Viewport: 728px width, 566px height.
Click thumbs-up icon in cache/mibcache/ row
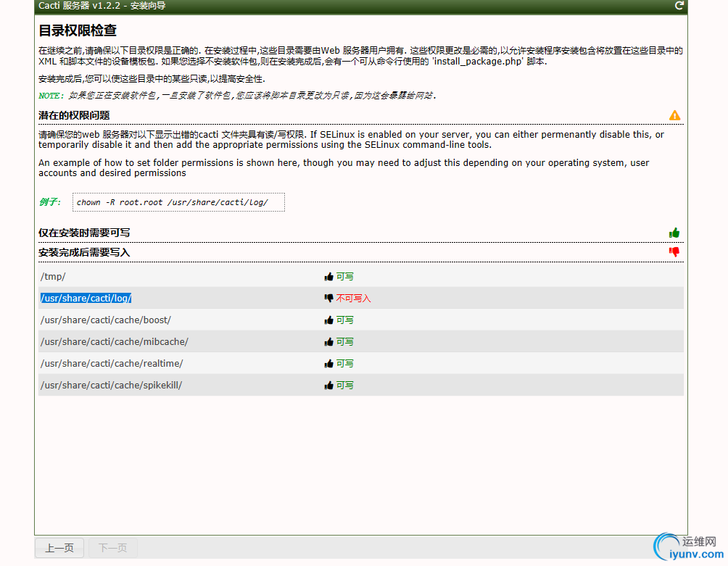point(328,342)
